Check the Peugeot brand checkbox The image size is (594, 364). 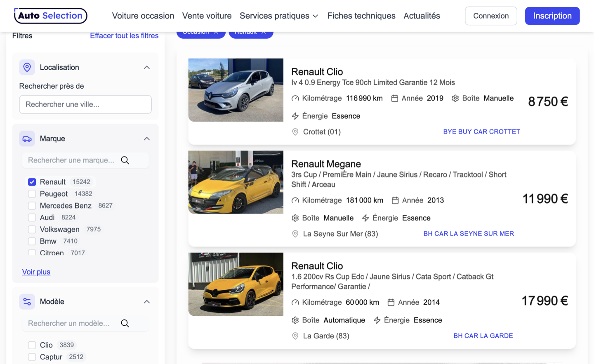(32, 194)
